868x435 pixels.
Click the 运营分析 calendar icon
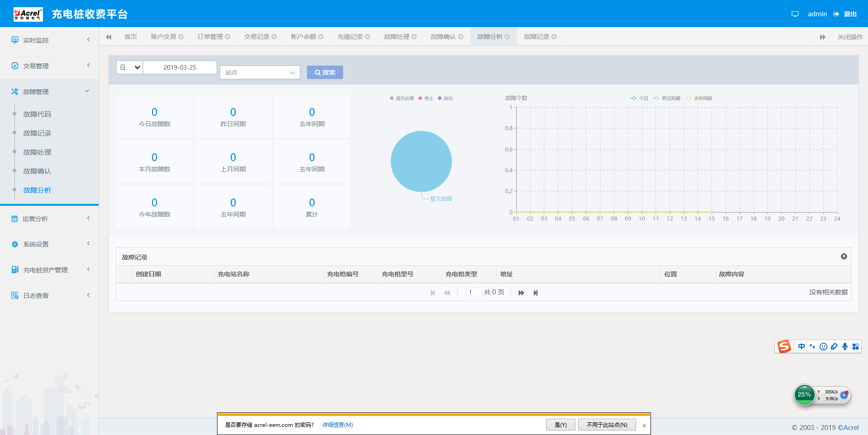(x=14, y=218)
